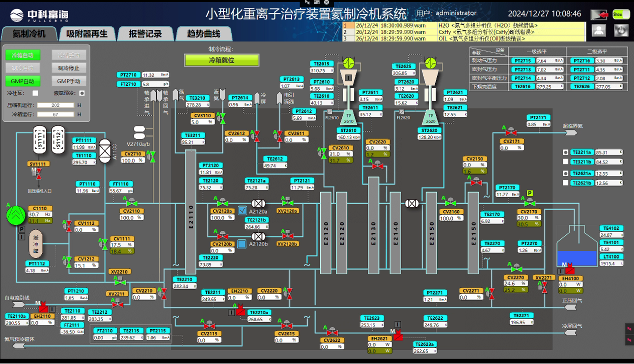The width and height of the screenshot is (634, 364).
Task: Tick the 冷柱瓦 checkbox
Action: 35,93
